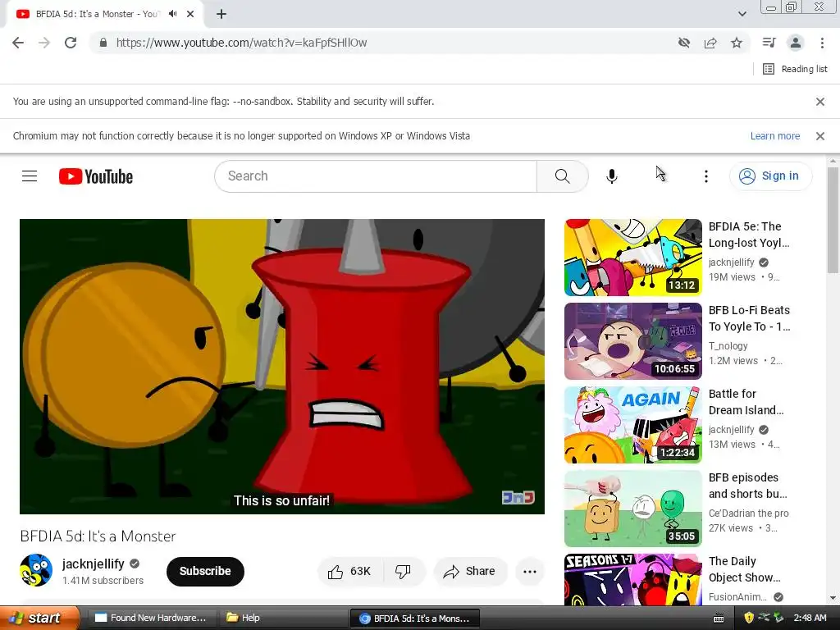The image size is (840, 630).
Task: Click the Sign in button
Action: coord(770,176)
